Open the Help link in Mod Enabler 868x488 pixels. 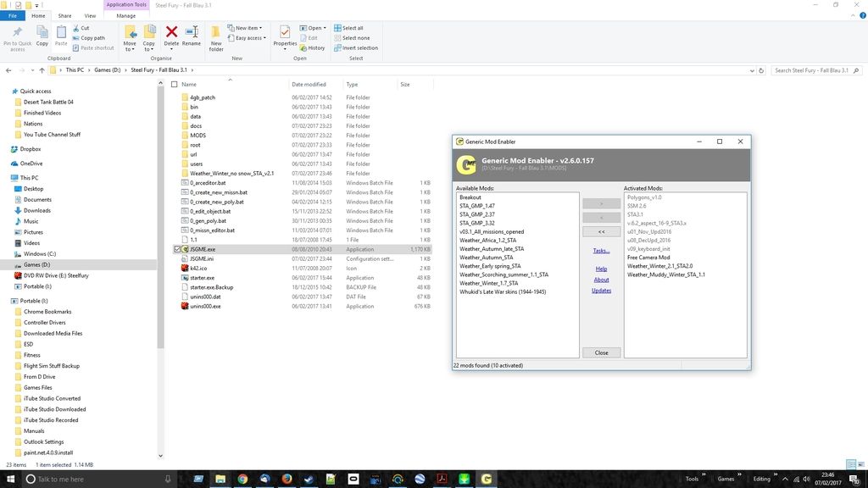pyautogui.click(x=601, y=269)
